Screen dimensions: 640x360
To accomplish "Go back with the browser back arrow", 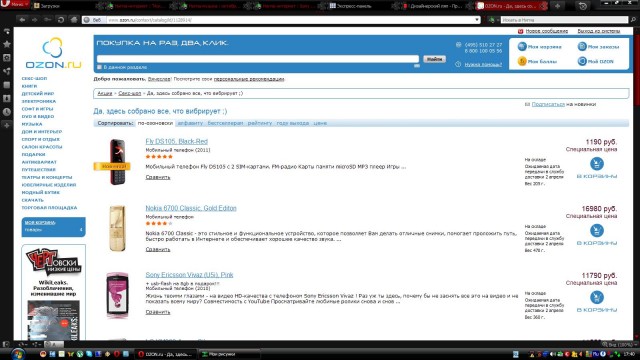I will point(22,20).
